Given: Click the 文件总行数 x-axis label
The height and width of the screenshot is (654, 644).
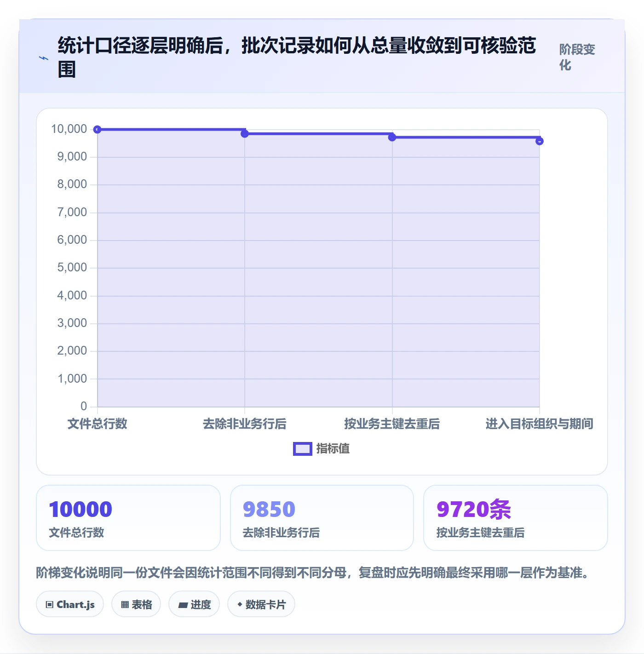Looking at the screenshot, I should click(x=98, y=424).
